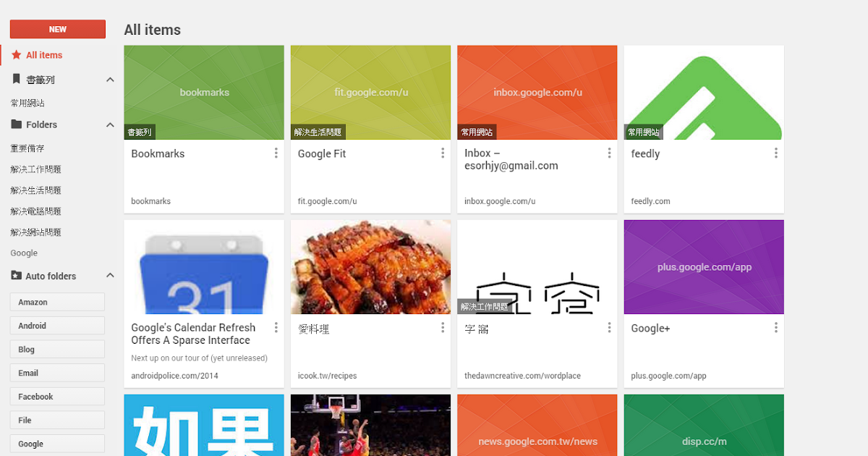
Task: Open the basketball game thumbnail
Action: [x=370, y=425]
